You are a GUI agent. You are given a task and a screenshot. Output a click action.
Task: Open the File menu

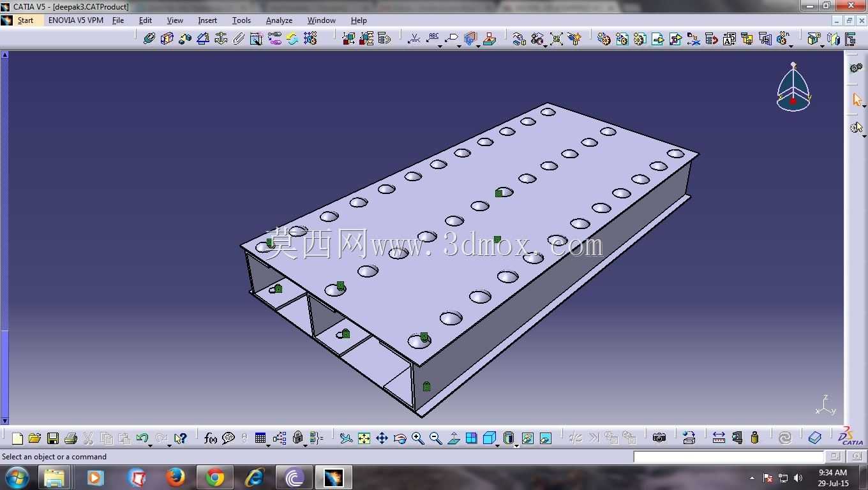(x=118, y=20)
